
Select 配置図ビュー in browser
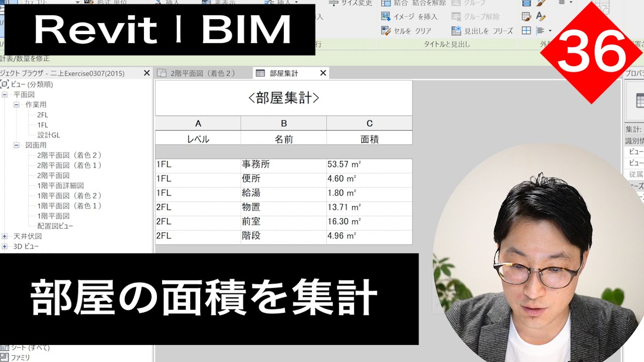[x=55, y=226]
